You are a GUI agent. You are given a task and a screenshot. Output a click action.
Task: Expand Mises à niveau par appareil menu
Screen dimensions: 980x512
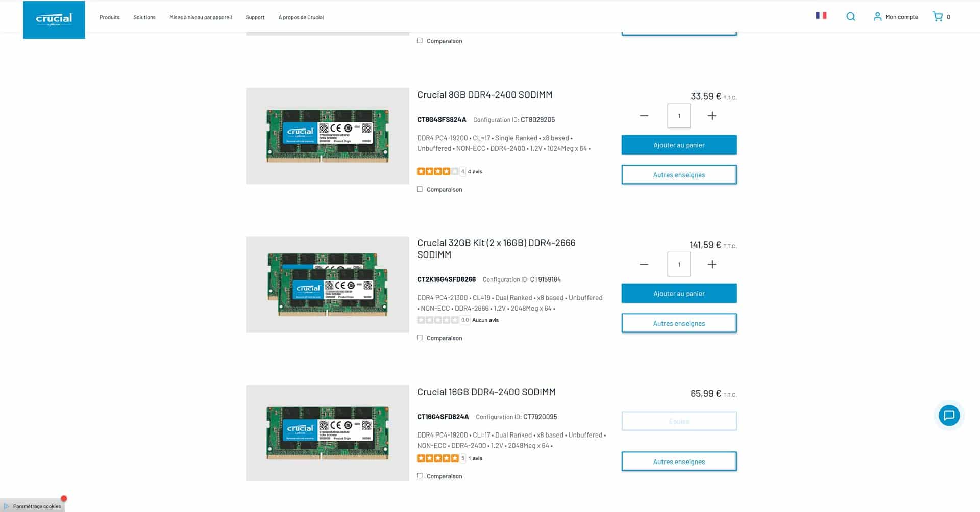click(201, 17)
